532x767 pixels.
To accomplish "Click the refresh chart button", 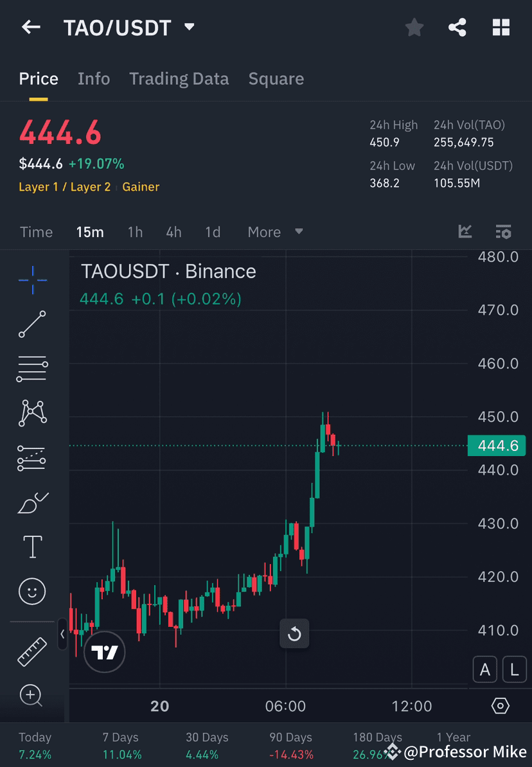I will coord(294,633).
